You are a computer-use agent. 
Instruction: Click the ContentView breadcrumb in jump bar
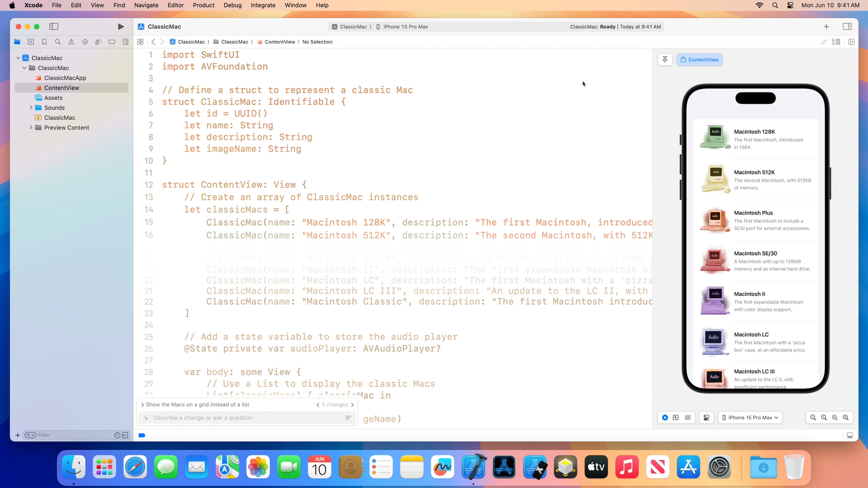276,42
